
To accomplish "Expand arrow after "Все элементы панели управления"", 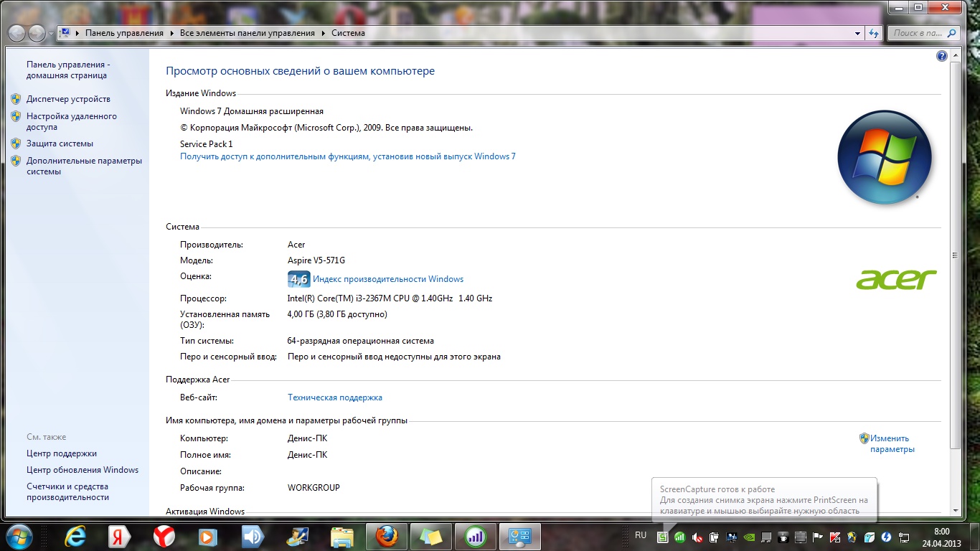I will (x=322, y=33).
